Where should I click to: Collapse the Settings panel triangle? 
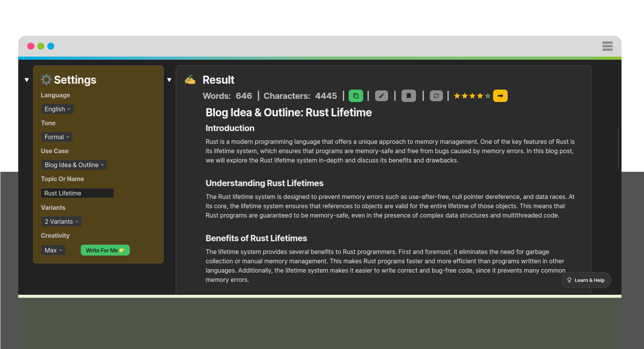click(27, 80)
